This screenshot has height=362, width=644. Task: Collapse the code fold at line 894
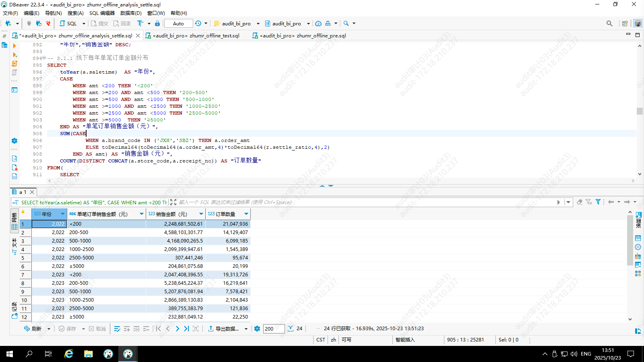pos(44,58)
